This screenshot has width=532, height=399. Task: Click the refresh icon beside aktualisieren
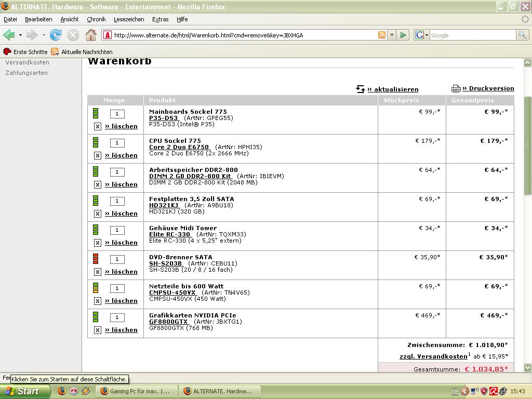[x=361, y=89]
